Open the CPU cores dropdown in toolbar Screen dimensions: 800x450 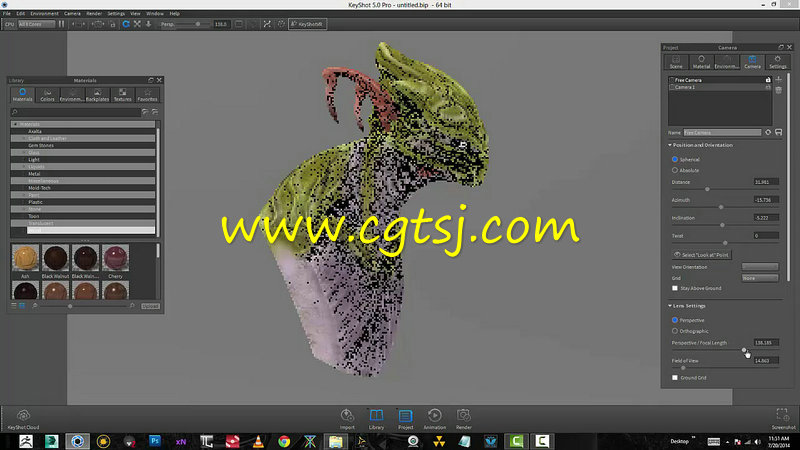click(x=36, y=24)
